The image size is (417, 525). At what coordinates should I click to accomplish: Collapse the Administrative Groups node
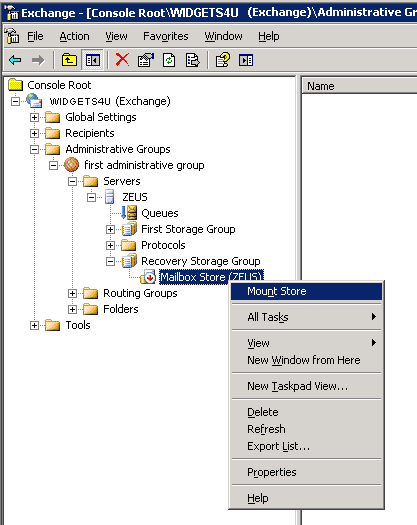pyautogui.click(x=34, y=149)
